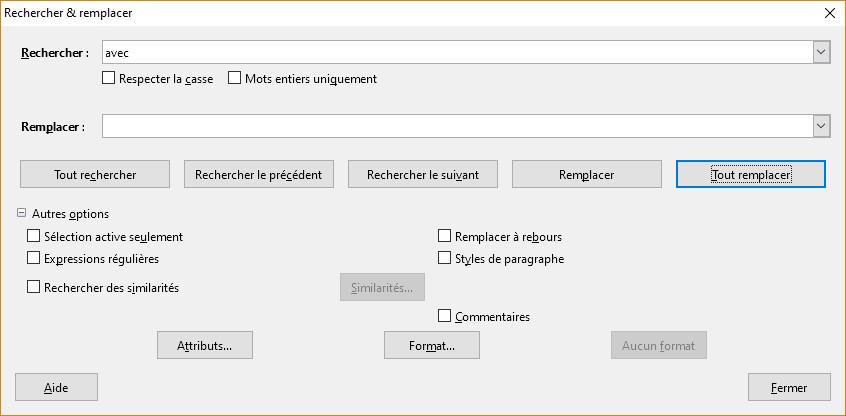The height and width of the screenshot is (416, 846).
Task: Collapse the Autres options section
Action: click(x=21, y=214)
